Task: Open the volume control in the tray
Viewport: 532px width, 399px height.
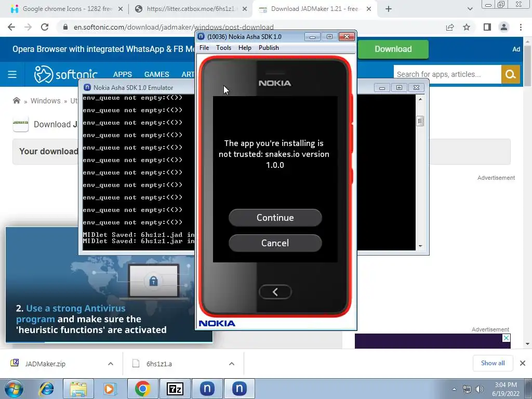Action: pos(480,389)
